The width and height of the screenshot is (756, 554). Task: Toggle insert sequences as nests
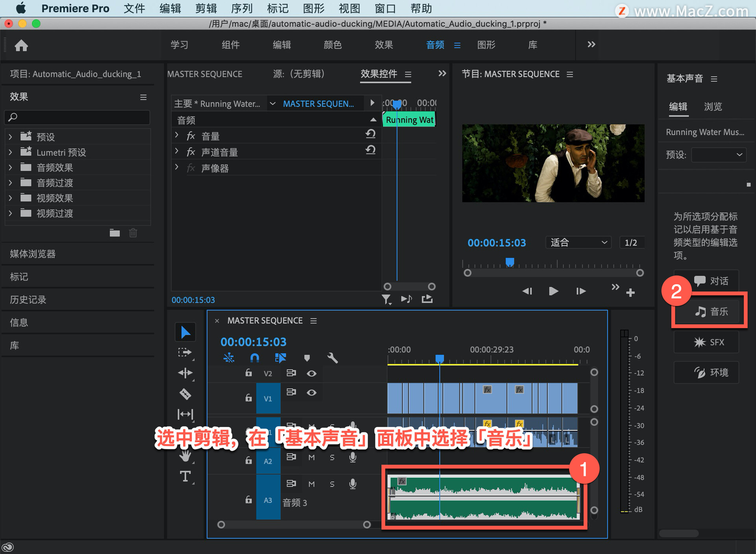[x=229, y=358]
